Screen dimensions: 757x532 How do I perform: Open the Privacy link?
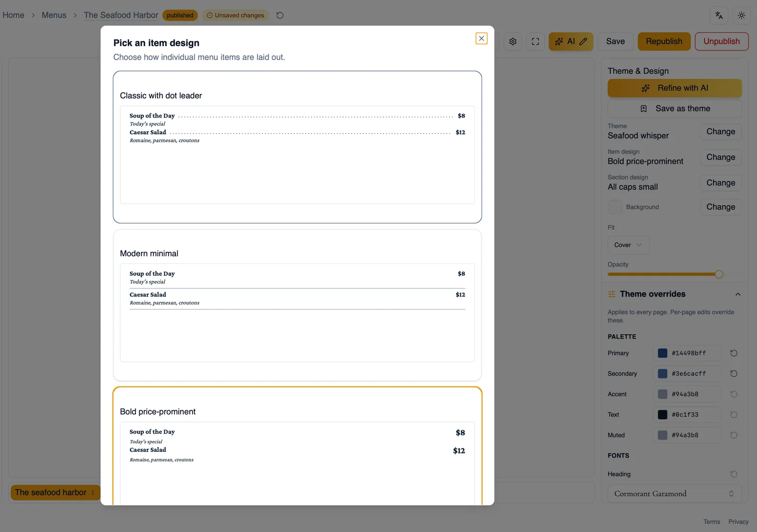click(x=738, y=522)
